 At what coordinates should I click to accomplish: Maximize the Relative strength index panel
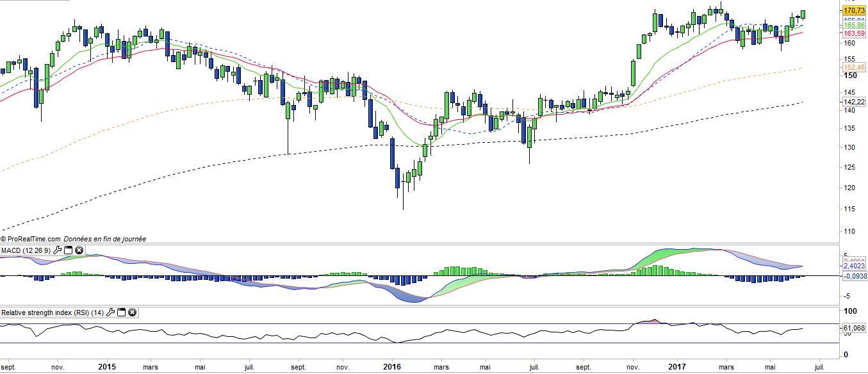point(121,313)
